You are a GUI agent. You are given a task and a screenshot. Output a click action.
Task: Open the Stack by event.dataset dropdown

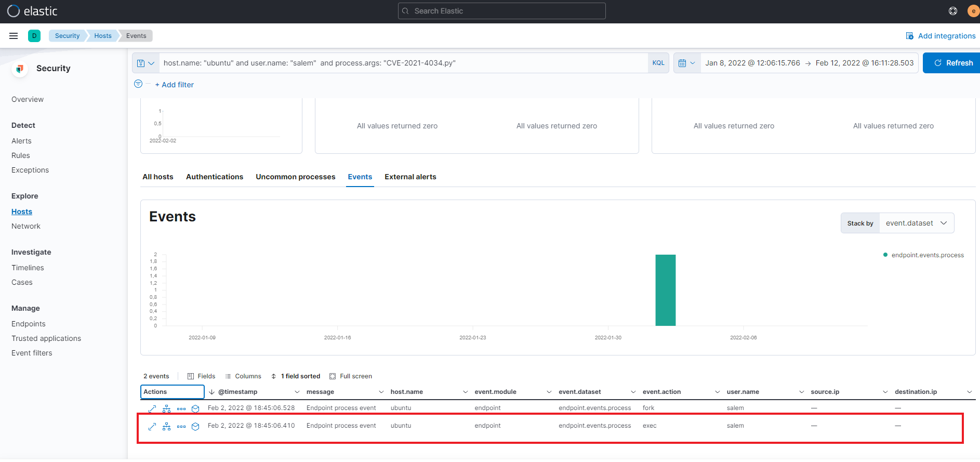coord(916,223)
